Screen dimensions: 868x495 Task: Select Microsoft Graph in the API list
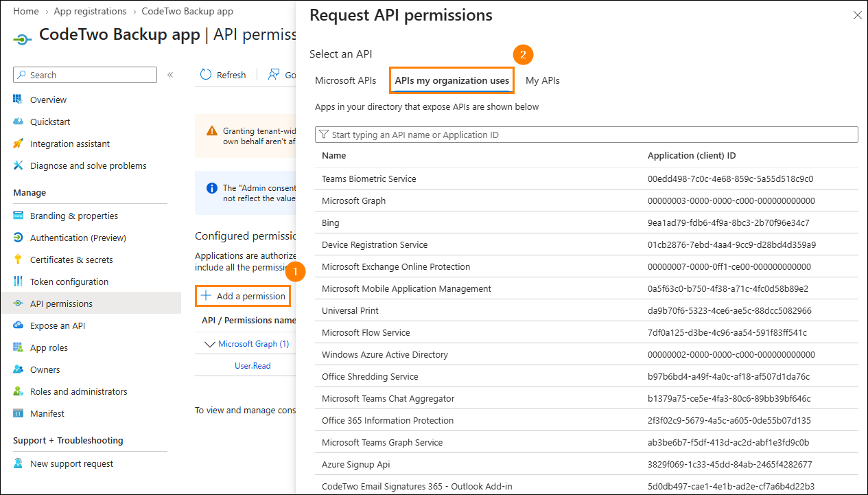click(x=587, y=200)
